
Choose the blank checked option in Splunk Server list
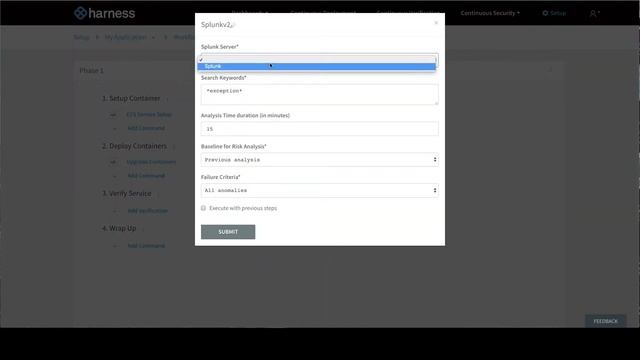(x=317, y=60)
